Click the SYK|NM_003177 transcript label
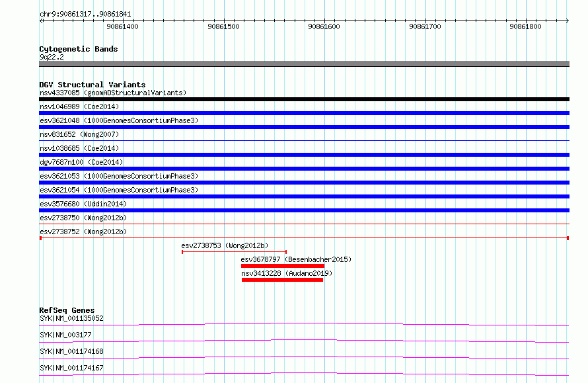The image size is (588, 383). click(x=65, y=335)
